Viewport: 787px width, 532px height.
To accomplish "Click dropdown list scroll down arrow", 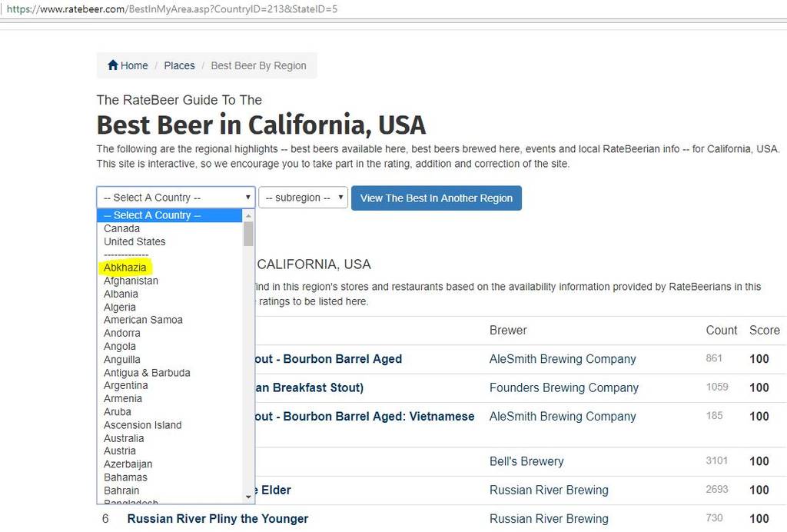I will coord(248,497).
